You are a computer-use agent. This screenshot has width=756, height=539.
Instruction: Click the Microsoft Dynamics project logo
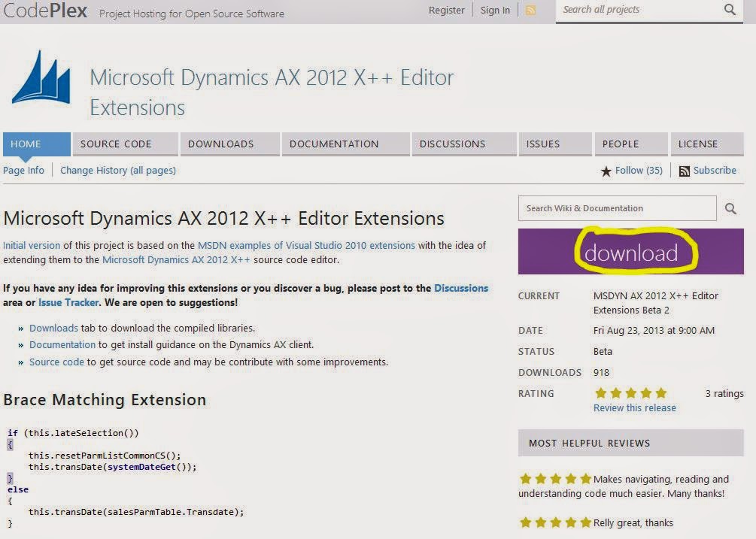point(41,75)
